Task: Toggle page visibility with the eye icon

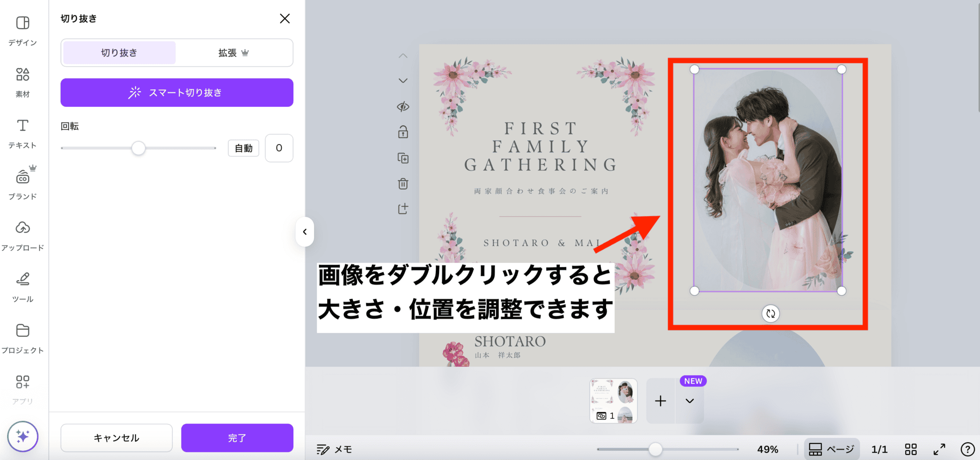Action: click(x=403, y=106)
